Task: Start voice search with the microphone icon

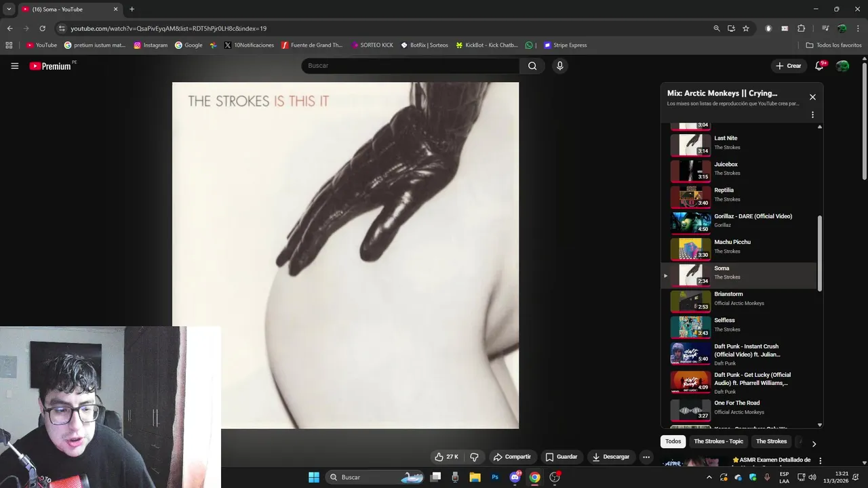Action: pos(559,66)
